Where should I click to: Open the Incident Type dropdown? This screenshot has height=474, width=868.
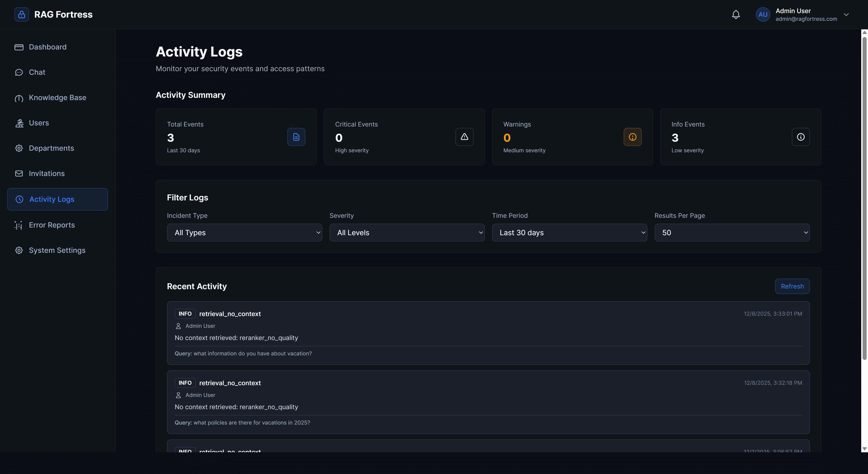244,232
